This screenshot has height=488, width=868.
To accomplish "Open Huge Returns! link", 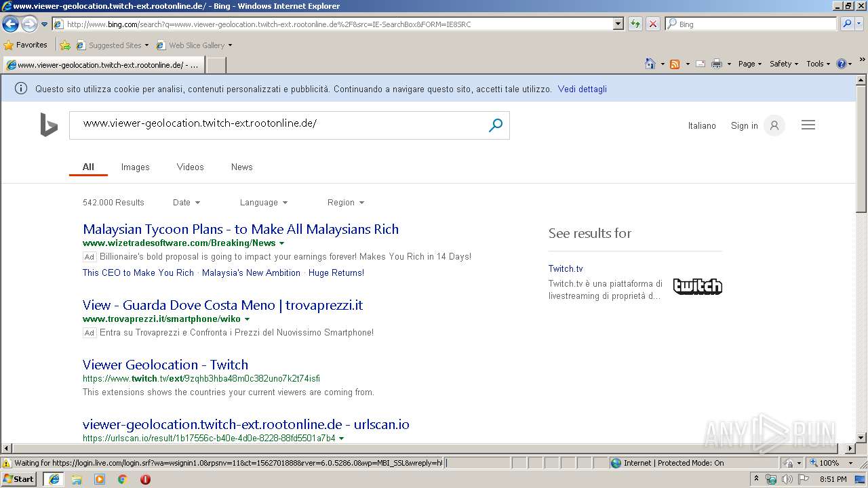I will 336,273.
